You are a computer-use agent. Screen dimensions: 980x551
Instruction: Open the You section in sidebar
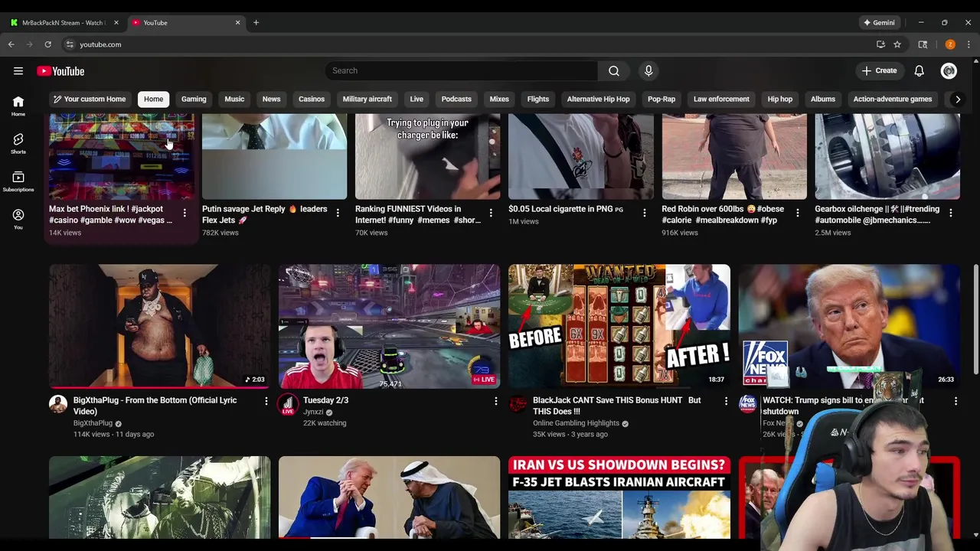pyautogui.click(x=18, y=219)
